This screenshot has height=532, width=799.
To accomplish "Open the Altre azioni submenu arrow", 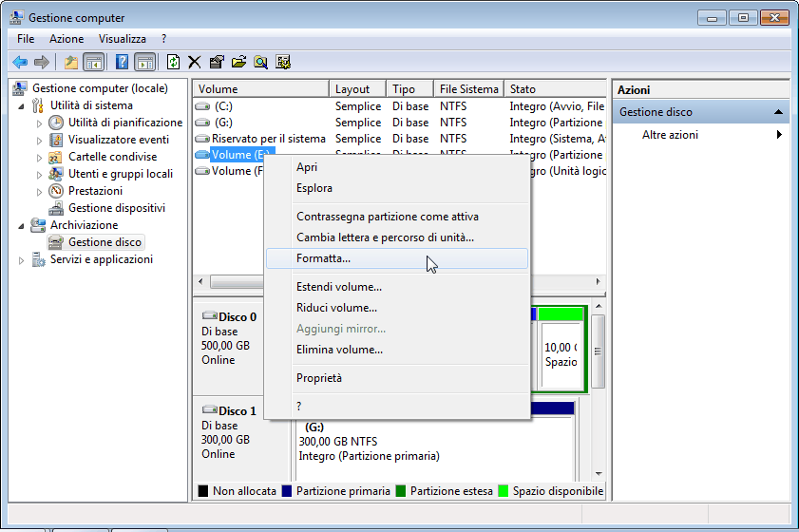I will coord(779,135).
